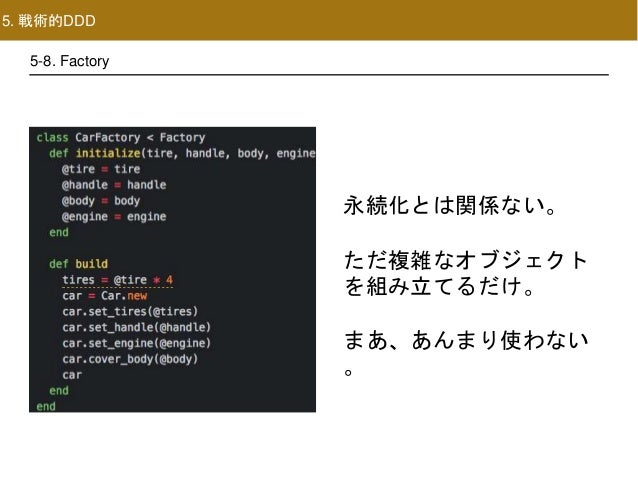Select the '5-8. Factory' subtitle
The image size is (638, 479).
(x=69, y=61)
